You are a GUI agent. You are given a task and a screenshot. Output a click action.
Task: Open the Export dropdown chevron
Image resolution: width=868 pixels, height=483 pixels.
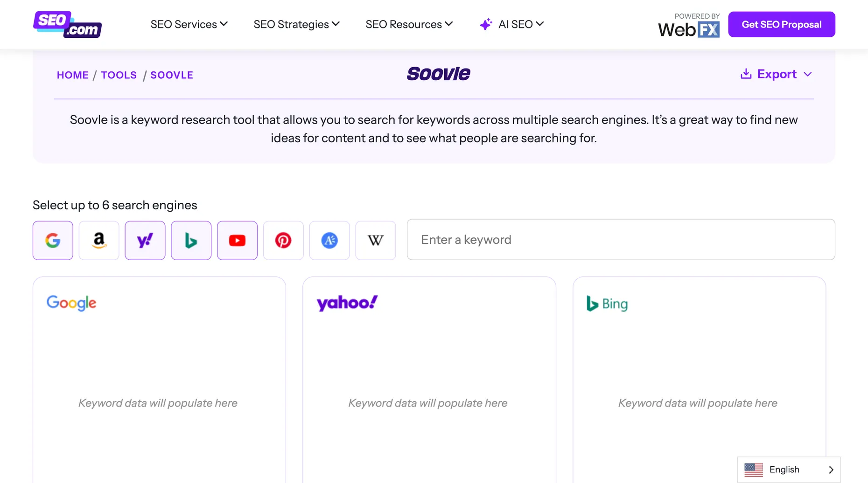pyautogui.click(x=808, y=75)
